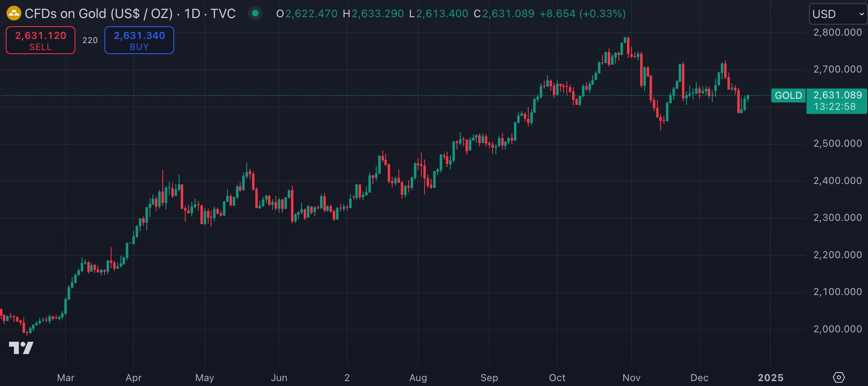Click the TradingView logo on the chart
Screen dimensions: 868x386
pos(21,348)
